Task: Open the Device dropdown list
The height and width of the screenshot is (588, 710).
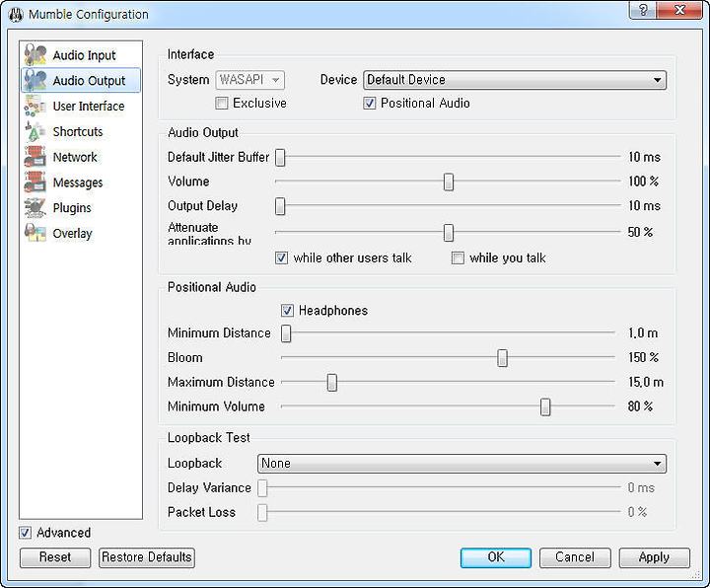Action: point(515,80)
